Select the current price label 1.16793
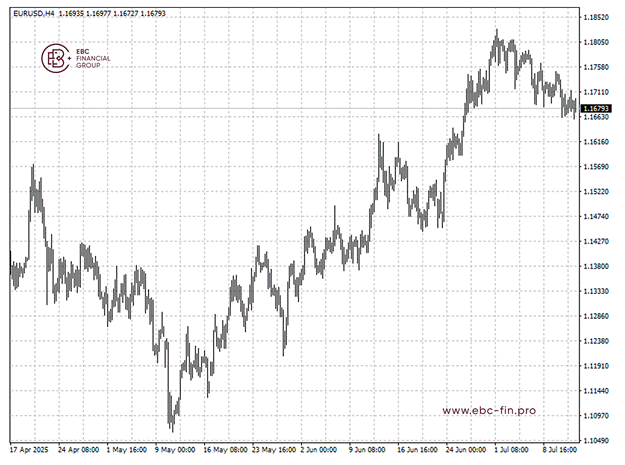The width and height of the screenshot is (625, 465). point(597,108)
